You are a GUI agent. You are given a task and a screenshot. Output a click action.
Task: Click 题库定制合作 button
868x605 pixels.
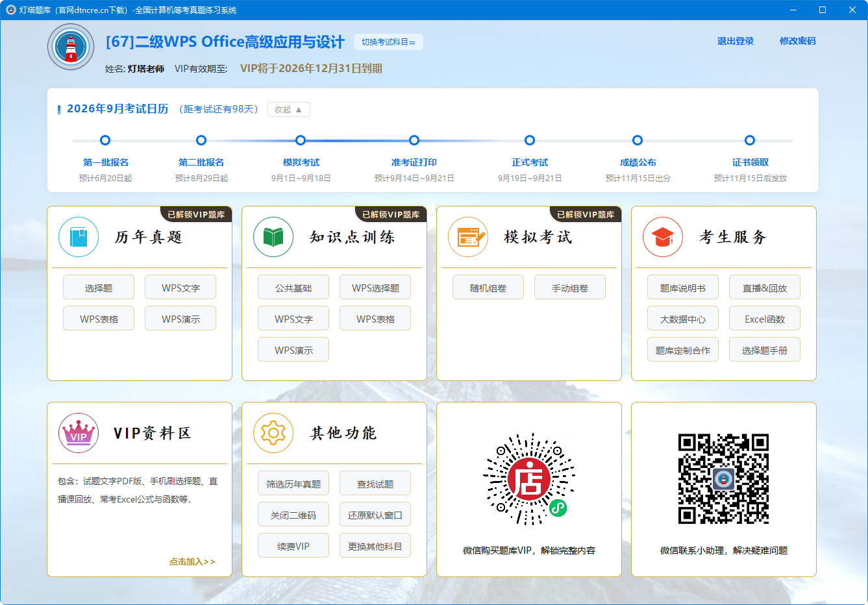(x=683, y=350)
